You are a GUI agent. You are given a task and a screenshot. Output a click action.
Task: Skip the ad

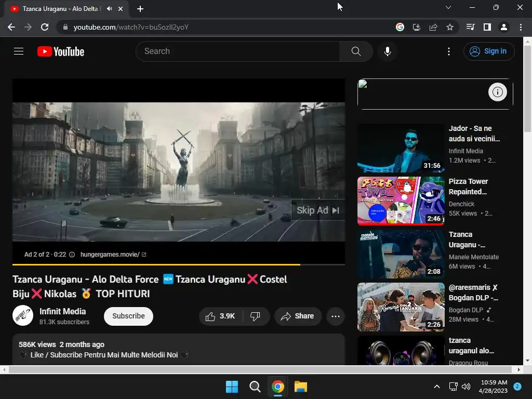tap(318, 210)
